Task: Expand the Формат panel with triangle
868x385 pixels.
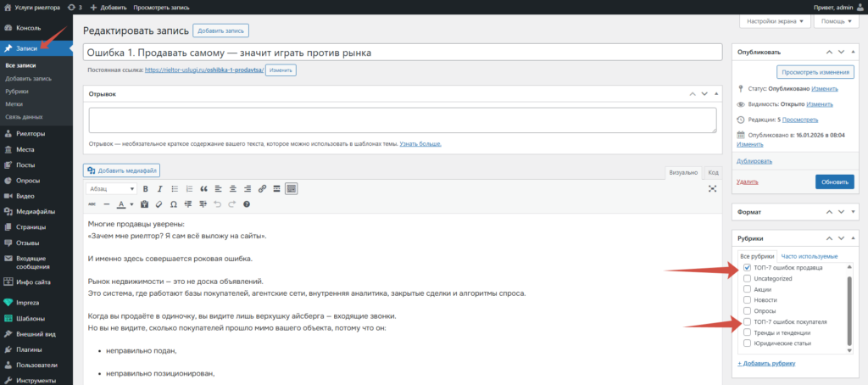Action: coord(854,212)
